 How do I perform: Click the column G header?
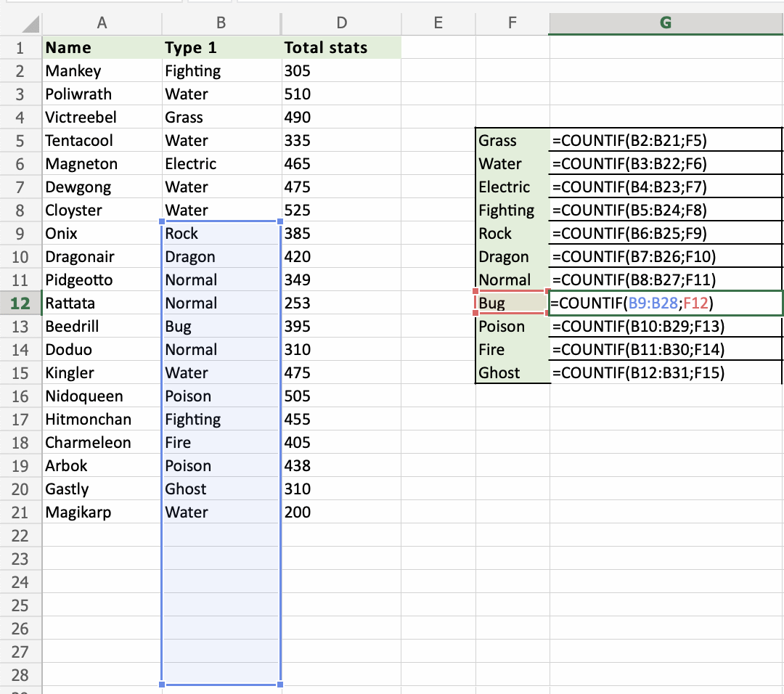click(x=665, y=23)
